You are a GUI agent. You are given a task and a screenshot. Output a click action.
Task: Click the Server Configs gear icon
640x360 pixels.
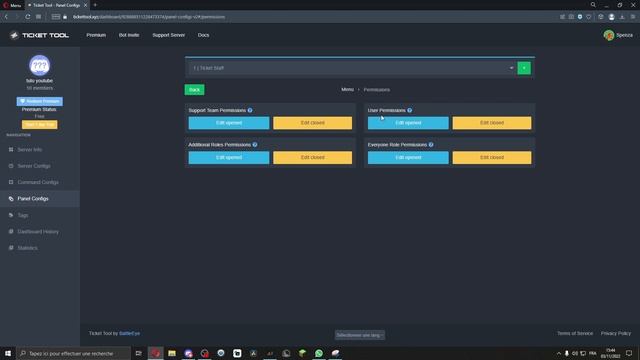pos(11,166)
